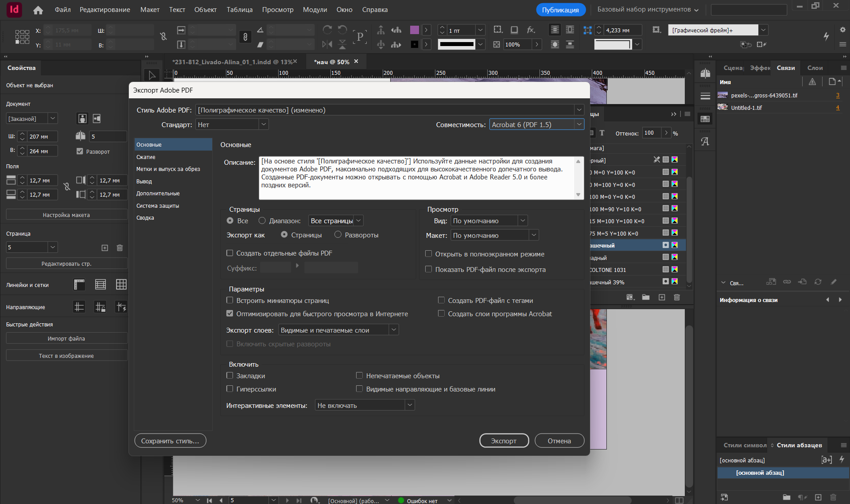Click the margins link chain icon
Screen dimensions: 850x504
(67, 187)
